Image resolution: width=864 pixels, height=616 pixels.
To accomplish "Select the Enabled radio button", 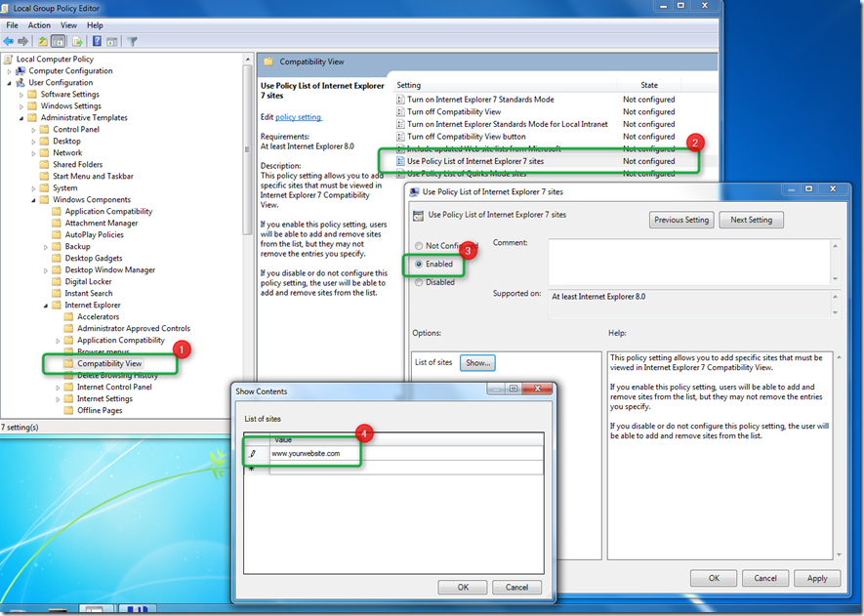I will coord(419,264).
